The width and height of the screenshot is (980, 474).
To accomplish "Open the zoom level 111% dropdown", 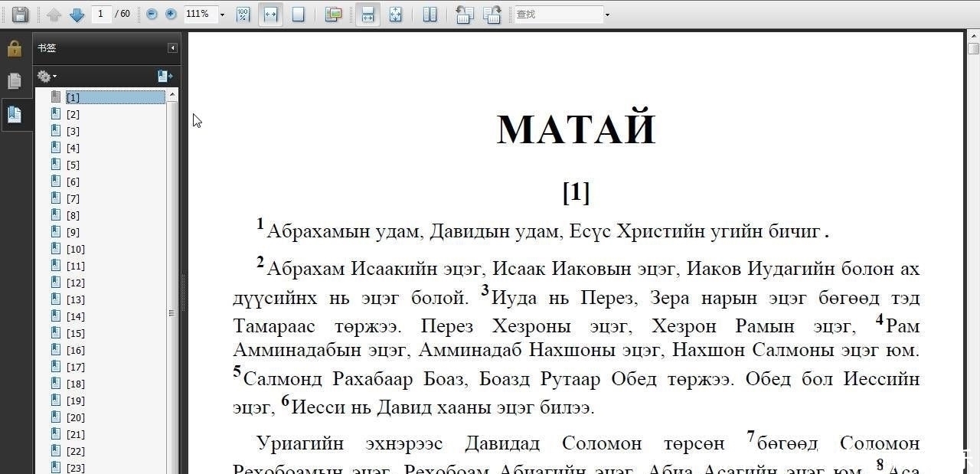I will [x=223, y=15].
